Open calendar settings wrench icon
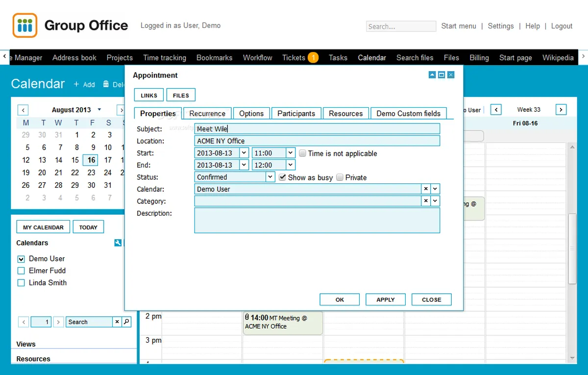This screenshot has width=588, height=375. click(118, 243)
